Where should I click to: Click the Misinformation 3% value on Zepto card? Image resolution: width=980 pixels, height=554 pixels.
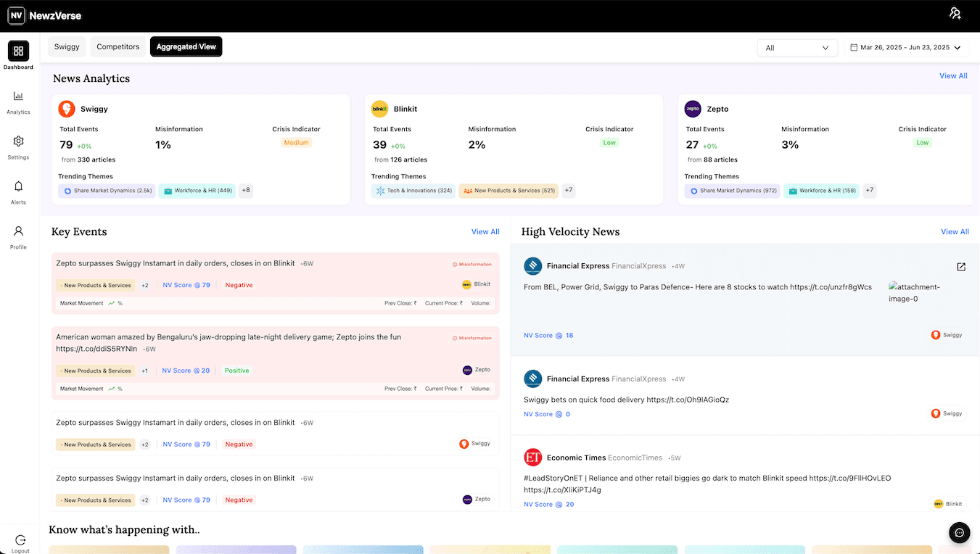pyautogui.click(x=790, y=144)
